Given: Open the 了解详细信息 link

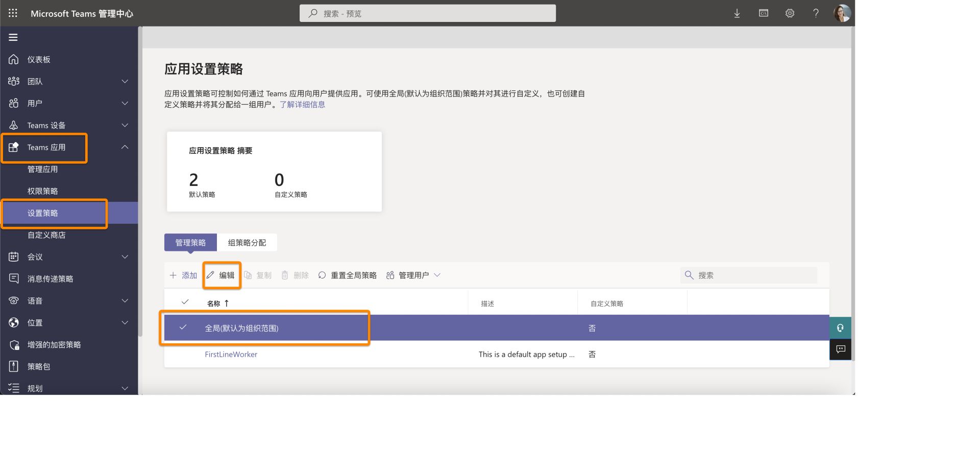Looking at the screenshot, I should 302,105.
